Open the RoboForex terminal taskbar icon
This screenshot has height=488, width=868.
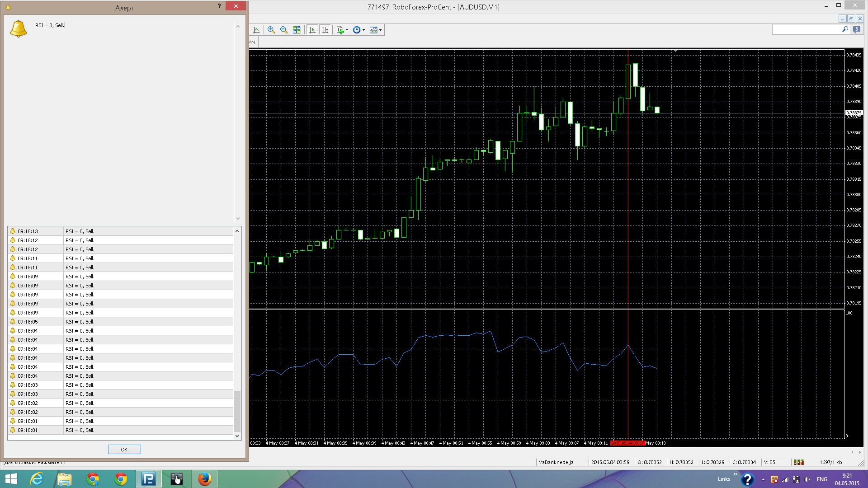[149, 479]
